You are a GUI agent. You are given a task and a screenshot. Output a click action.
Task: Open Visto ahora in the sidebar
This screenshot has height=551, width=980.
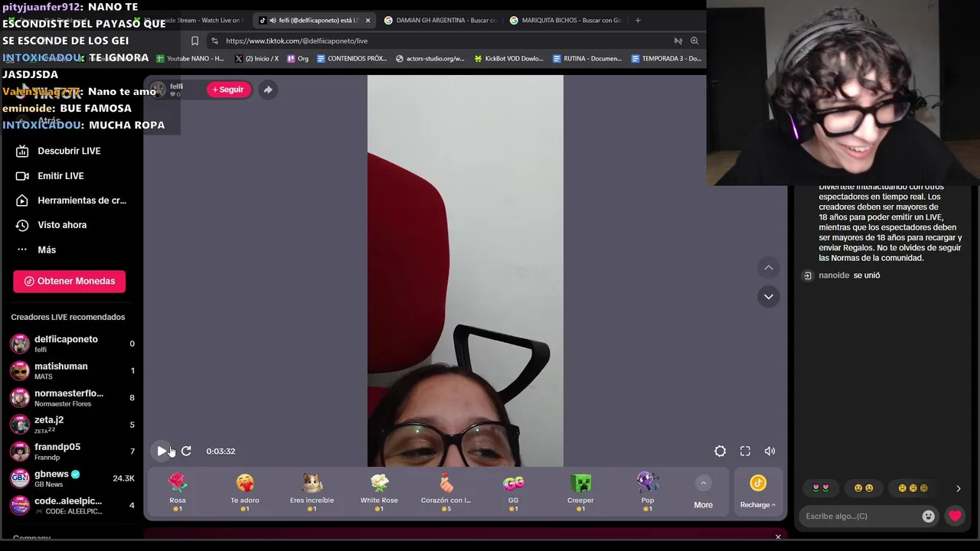pos(62,225)
